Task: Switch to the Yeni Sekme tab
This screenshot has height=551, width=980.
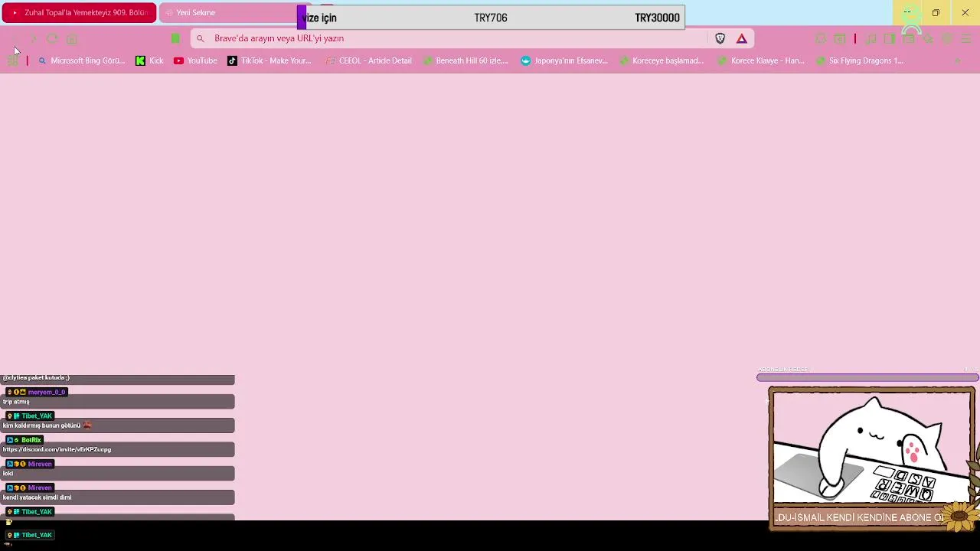Action: (x=228, y=12)
